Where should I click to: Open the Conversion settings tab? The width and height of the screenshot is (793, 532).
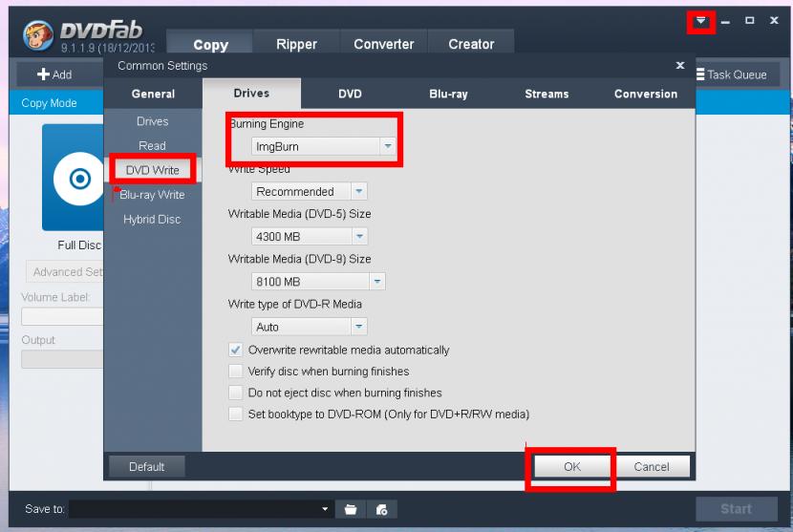tap(645, 94)
